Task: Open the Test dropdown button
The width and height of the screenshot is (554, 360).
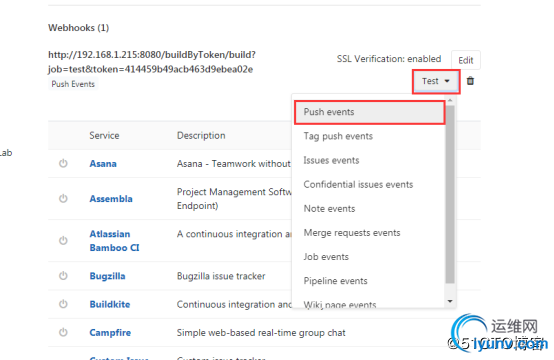Action: coord(436,81)
